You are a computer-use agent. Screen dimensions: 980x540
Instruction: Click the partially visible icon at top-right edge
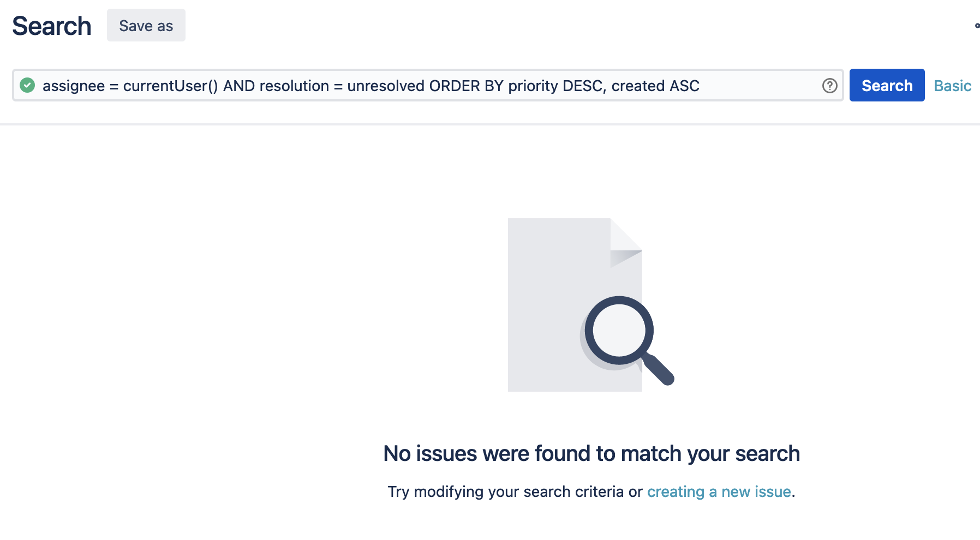[x=977, y=26]
